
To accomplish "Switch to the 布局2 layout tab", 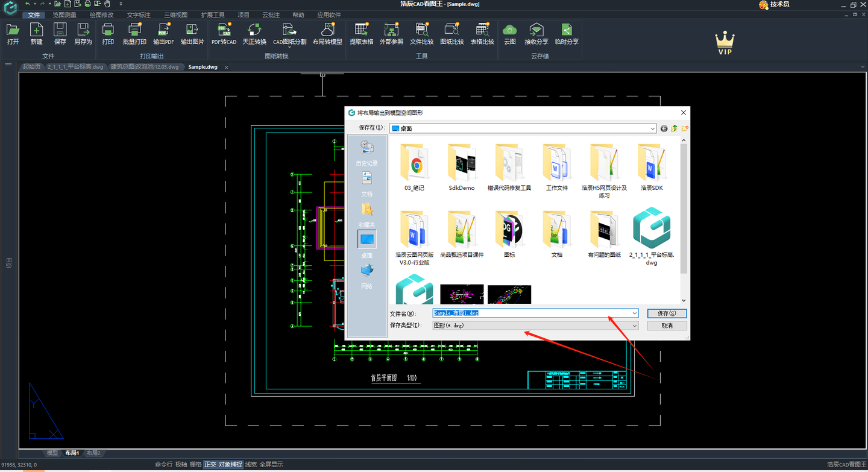I will pos(93,453).
